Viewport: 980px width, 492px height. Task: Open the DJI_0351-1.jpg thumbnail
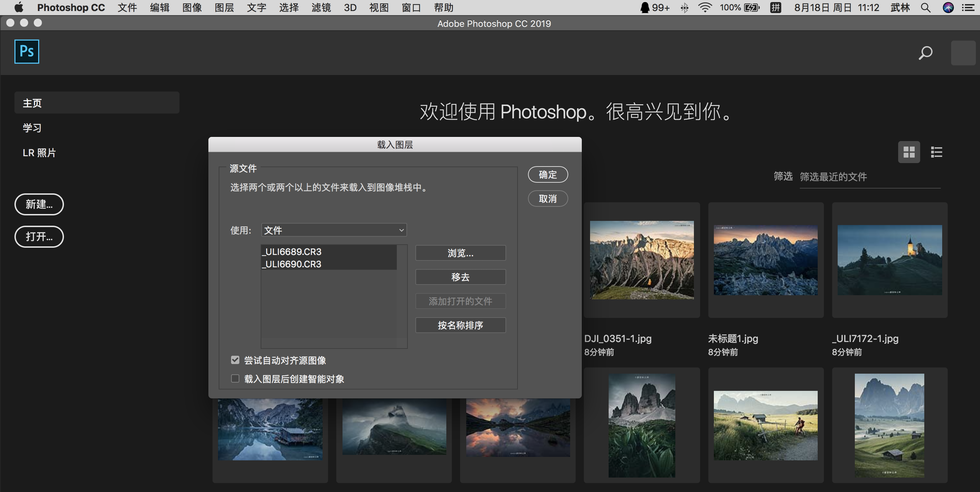click(641, 260)
